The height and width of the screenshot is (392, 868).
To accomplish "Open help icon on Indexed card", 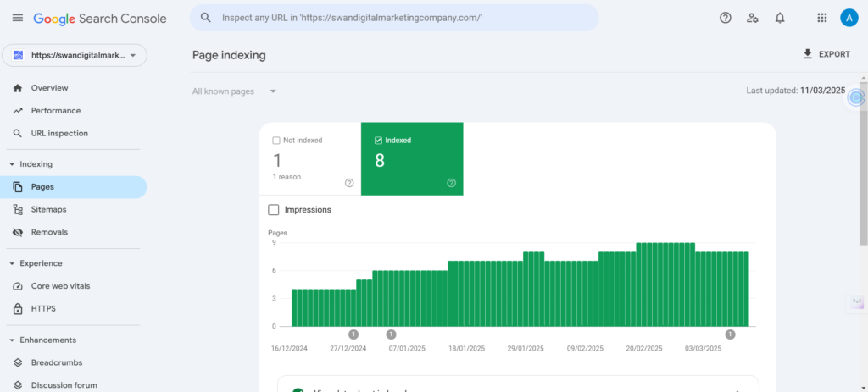I will (451, 183).
